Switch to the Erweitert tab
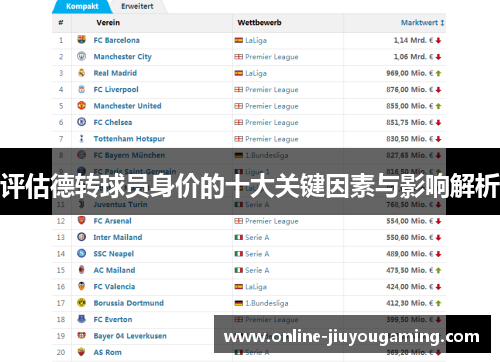This screenshot has width=500, height=362. click(x=137, y=6)
